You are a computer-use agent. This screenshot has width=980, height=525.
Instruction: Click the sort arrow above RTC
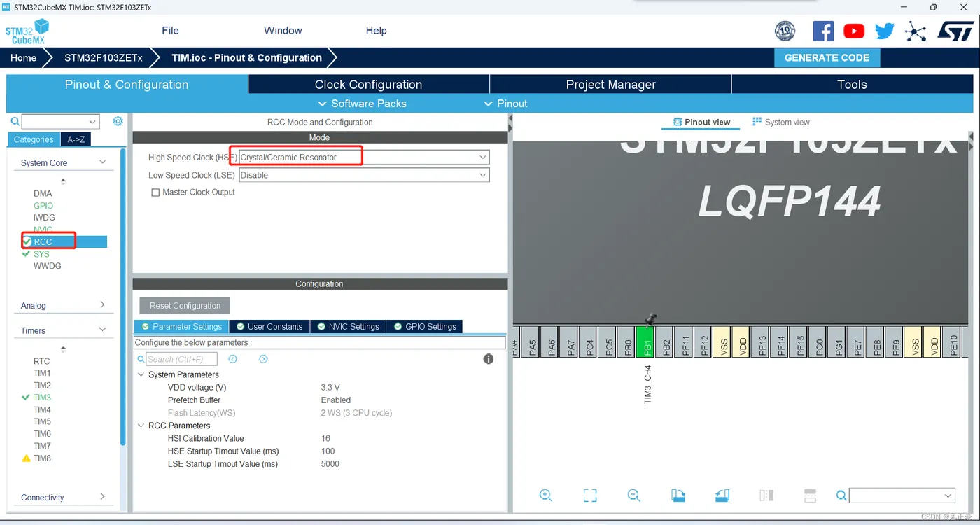tap(64, 349)
